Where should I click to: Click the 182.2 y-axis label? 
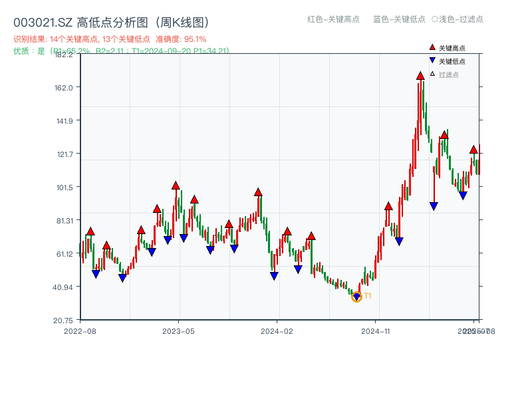pyautogui.click(x=64, y=55)
